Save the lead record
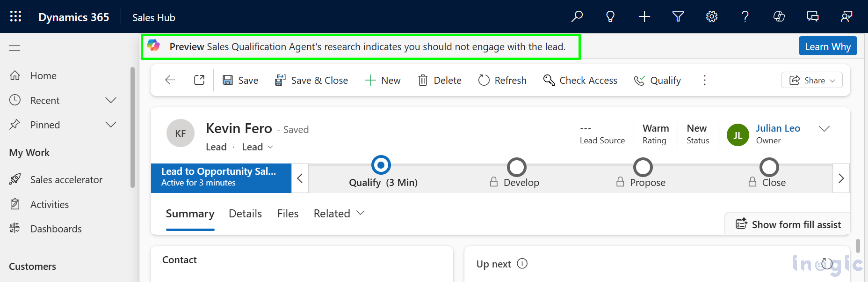Image resolution: width=868 pixels, height=282 pixels. tap(240, 80)
